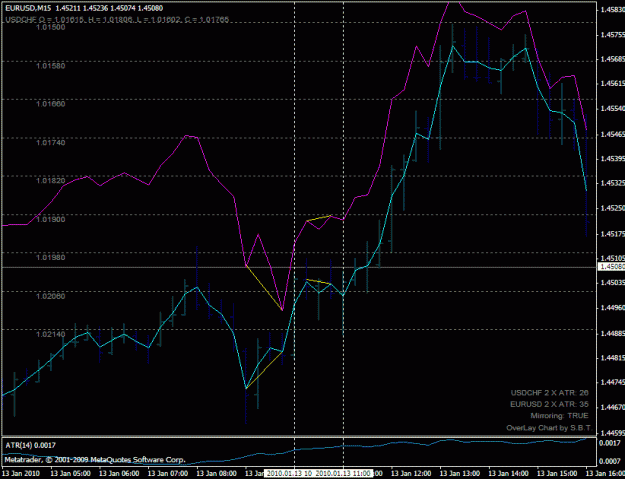Viewport: 625px width, 479px height.
Task: Click the '2010.01.13 10' date marker label
Action: coord(290,473)
